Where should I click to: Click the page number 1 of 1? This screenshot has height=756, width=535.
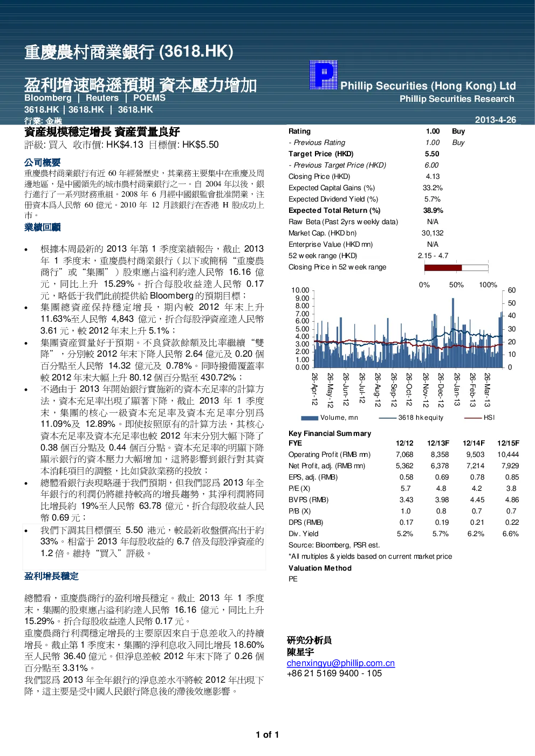point(267,735)
